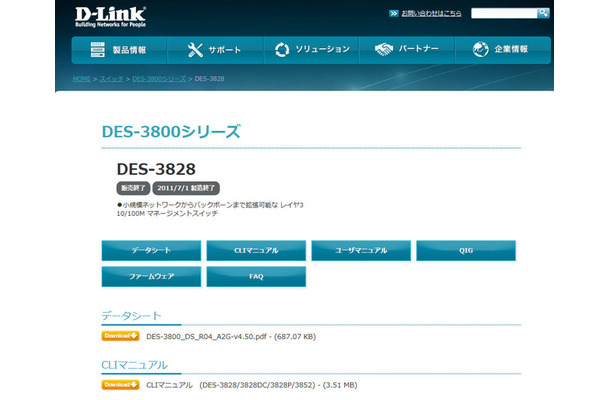The height and width of the screenshot is (400, 610).
Task: Jump to QIG section button
Action: pyautogui.click(x=466, y=251)
